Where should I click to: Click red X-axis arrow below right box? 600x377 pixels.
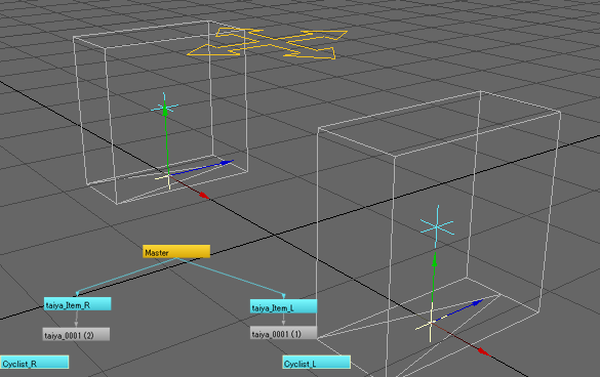pyautogui.click(x=484, y=351)
